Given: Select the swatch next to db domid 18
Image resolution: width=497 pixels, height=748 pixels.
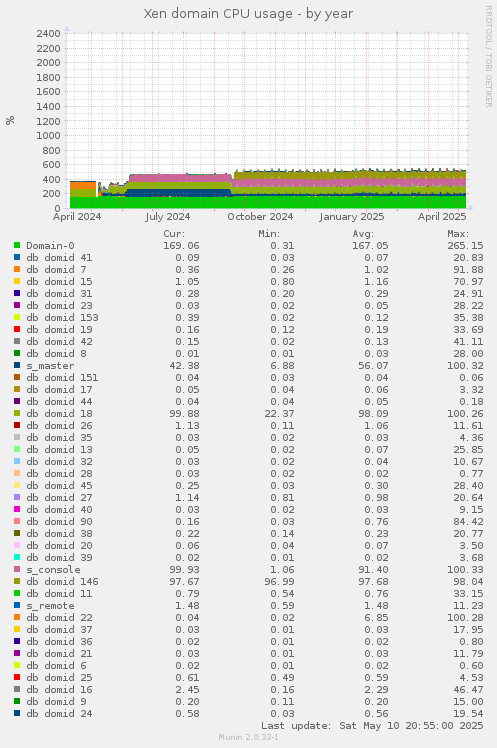Looking at the screenshot, I should click(x=17, y=413).
